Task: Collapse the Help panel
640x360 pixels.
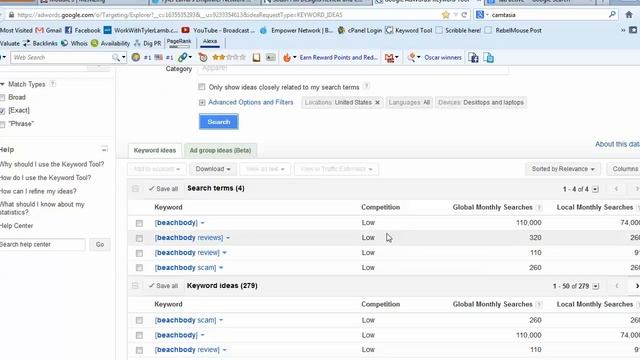Action: click(104, 149)
